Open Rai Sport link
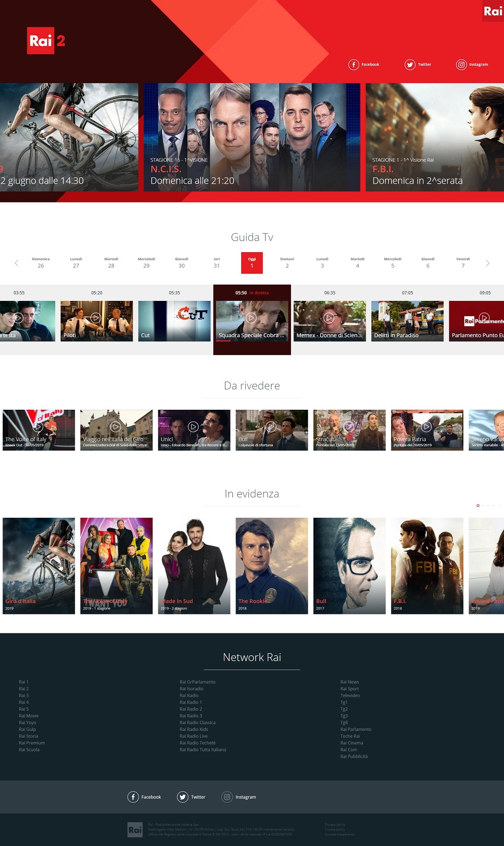Screen dimensions: 504x846 pos(350,689)
